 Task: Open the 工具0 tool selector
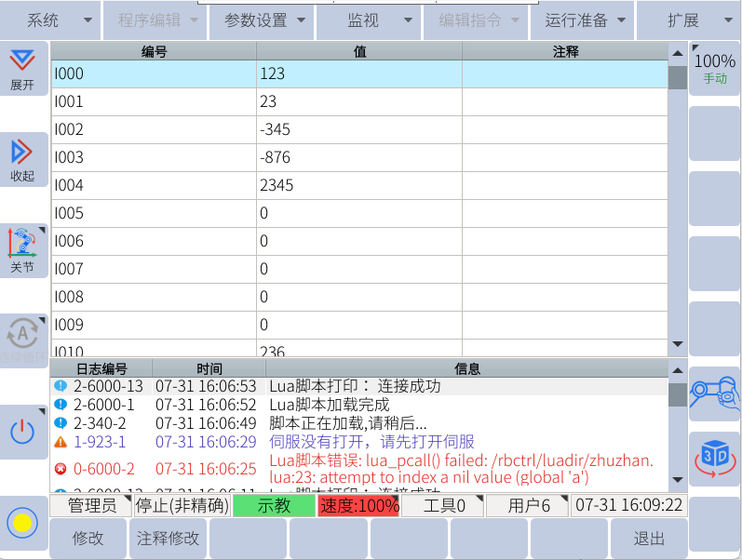pos(443,506)
